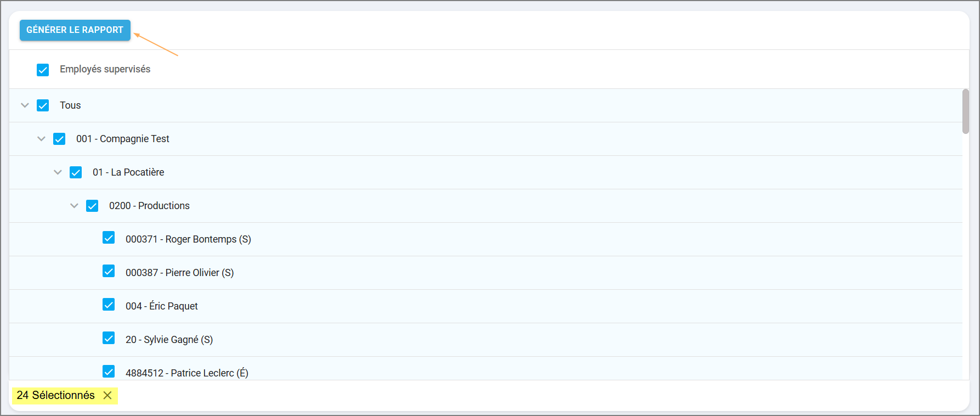Collapse the 01 - La Pocatière node
The image size is (980, 416).
click(58, 172)
